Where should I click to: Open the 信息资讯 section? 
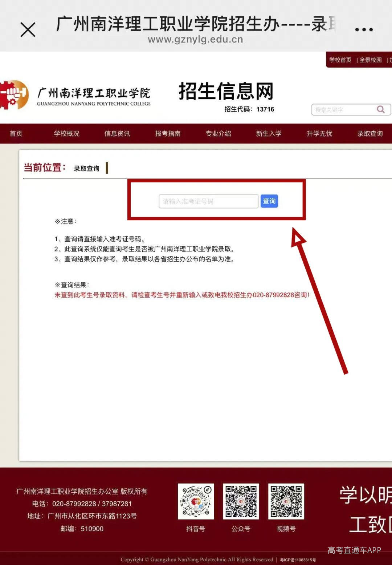pos(117,133)
